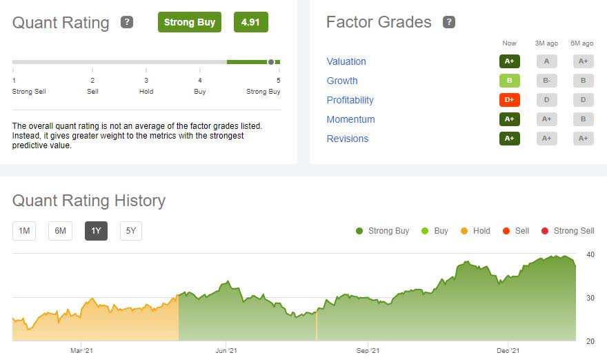Click the current Revisions A+ grade badge

(x=510, y=139)
